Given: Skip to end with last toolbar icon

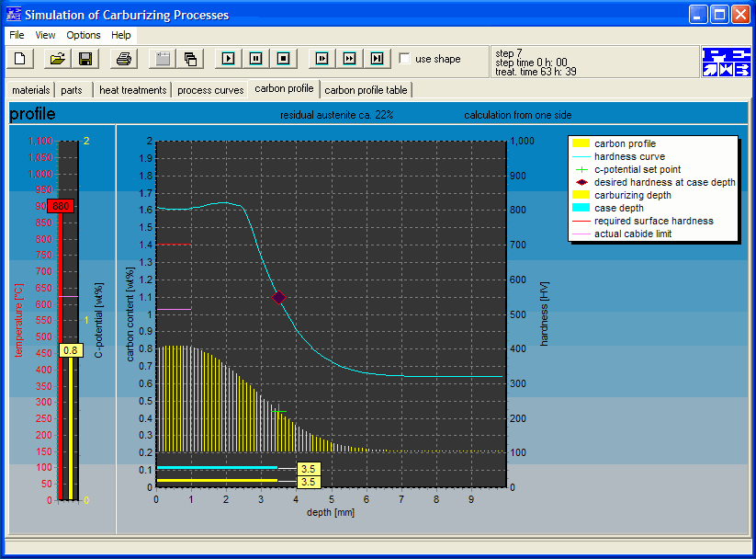Looking at the screenshot, I should [x=377, y=59].
